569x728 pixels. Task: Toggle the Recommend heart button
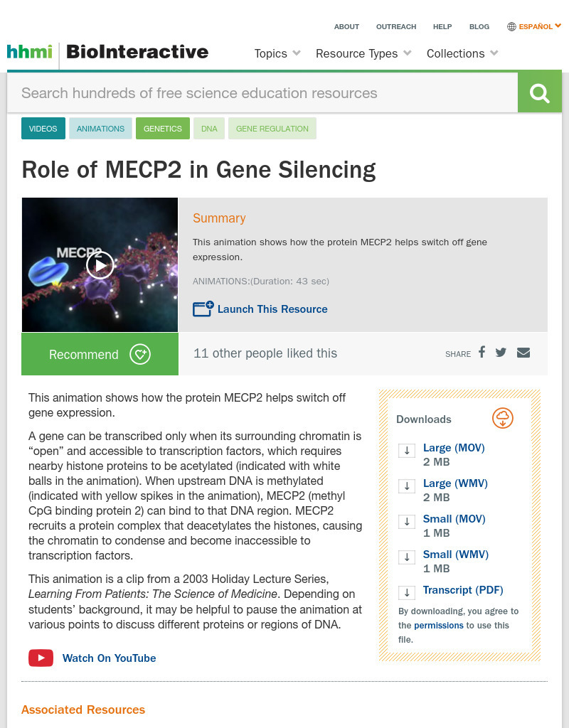140,354
